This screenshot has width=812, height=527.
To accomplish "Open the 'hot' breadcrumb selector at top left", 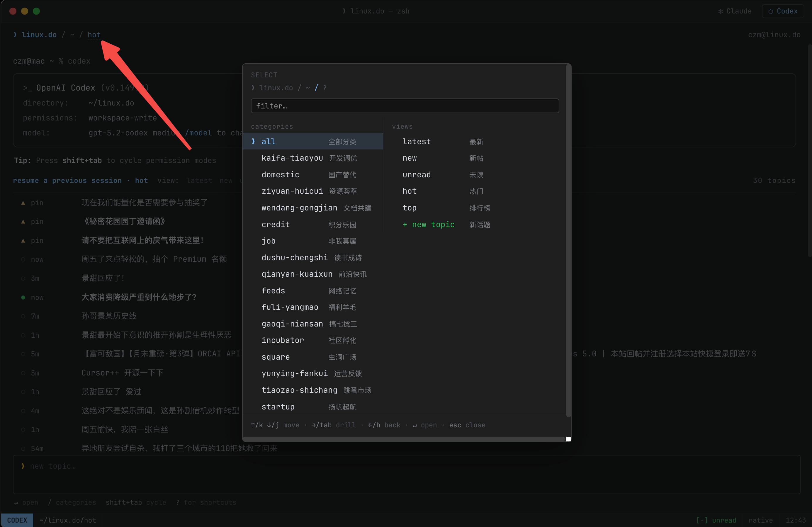I will 94,35.
